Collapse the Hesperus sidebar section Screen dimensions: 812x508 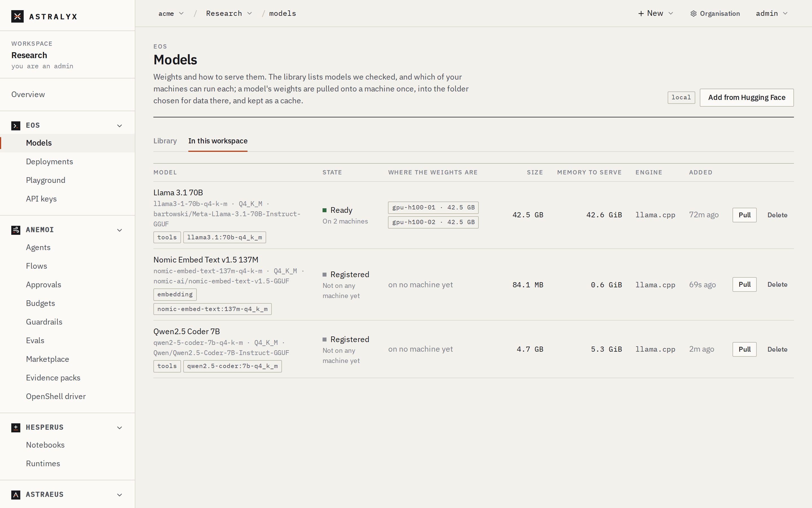tap(120, 428)
